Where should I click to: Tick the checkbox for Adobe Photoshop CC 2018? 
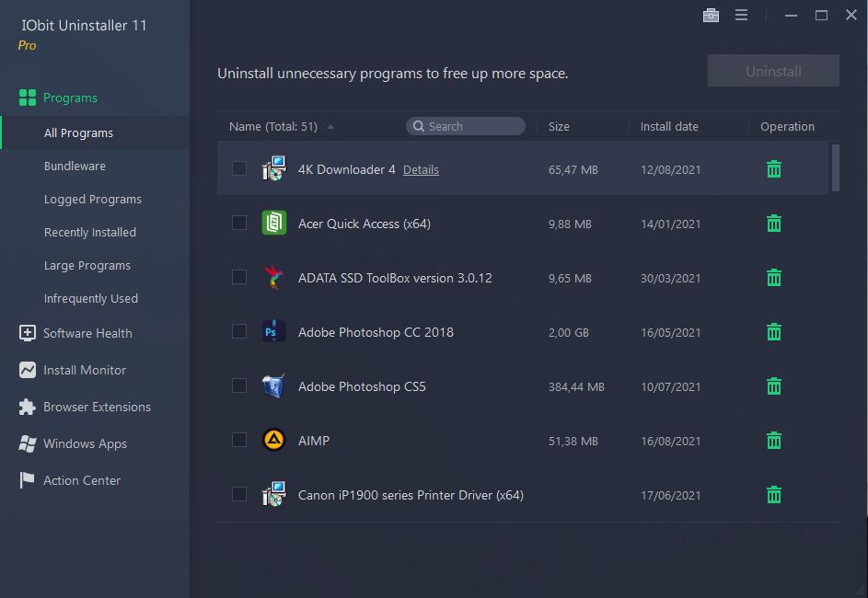(x=239, y=331)
